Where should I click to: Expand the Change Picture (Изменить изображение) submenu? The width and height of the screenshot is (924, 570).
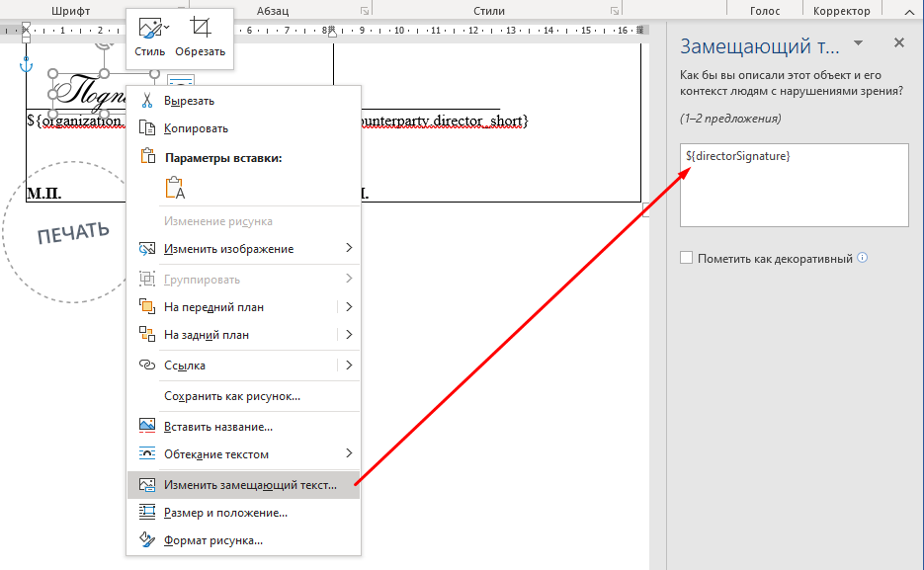click(x=349, y=249)
